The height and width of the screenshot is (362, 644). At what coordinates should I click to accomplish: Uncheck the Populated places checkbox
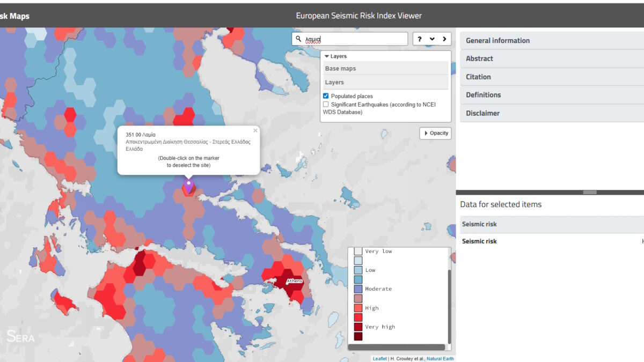pos(326,96)
